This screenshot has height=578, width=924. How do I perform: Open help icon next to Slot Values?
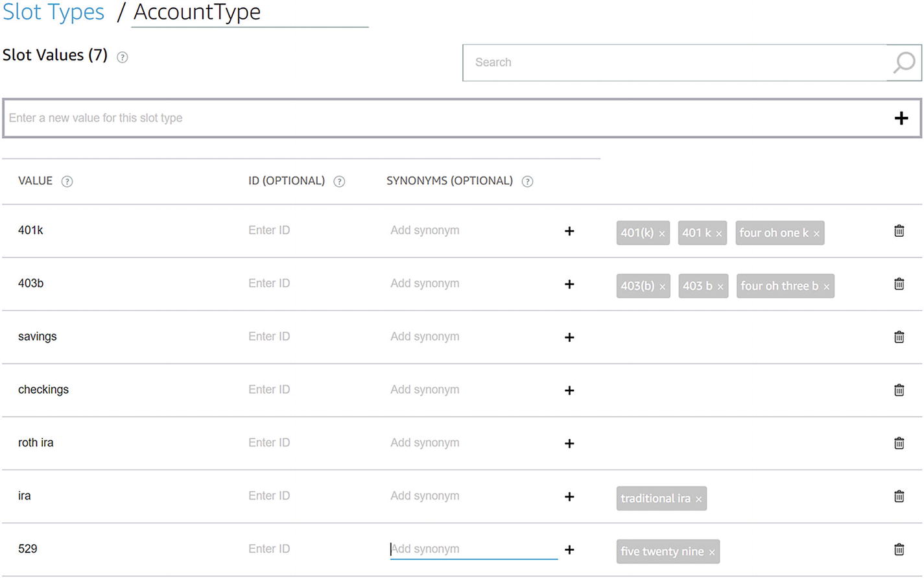[122, 58]
